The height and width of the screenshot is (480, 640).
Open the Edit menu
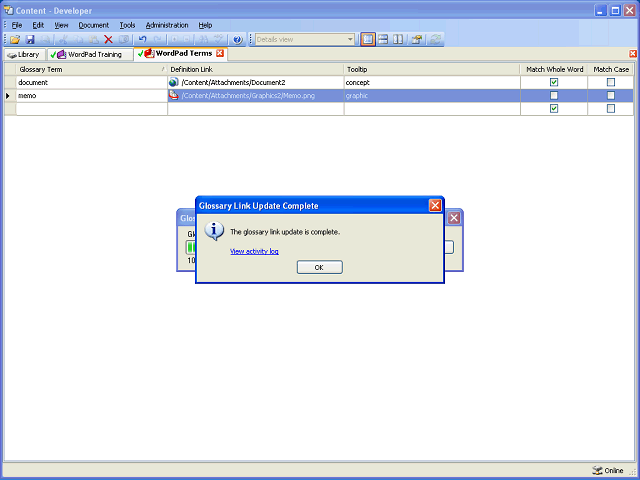tap(38, 25)
